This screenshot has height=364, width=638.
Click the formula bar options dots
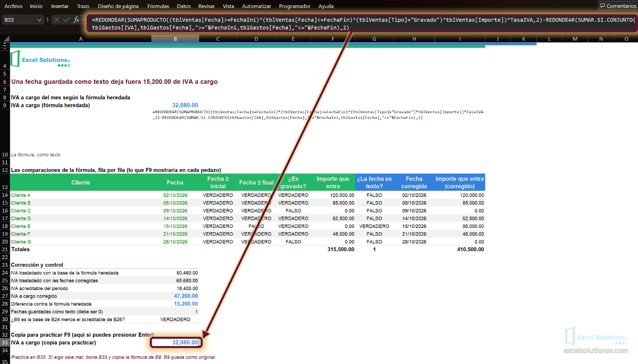[48, 20]
